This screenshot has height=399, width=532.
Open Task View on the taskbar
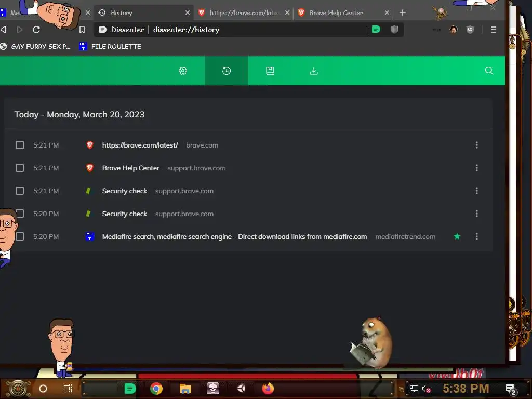click(x=68, y=389)
